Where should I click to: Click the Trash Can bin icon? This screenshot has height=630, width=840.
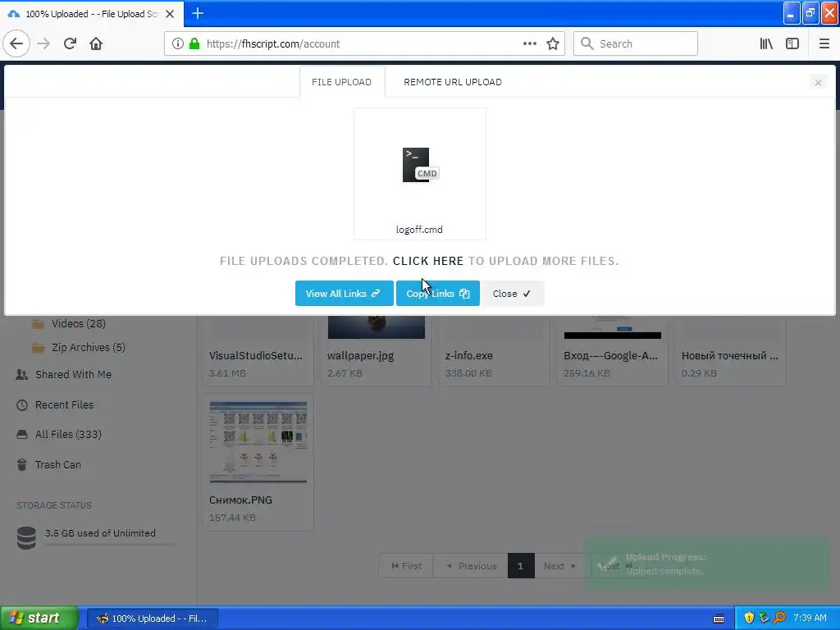tap(22, 465)
